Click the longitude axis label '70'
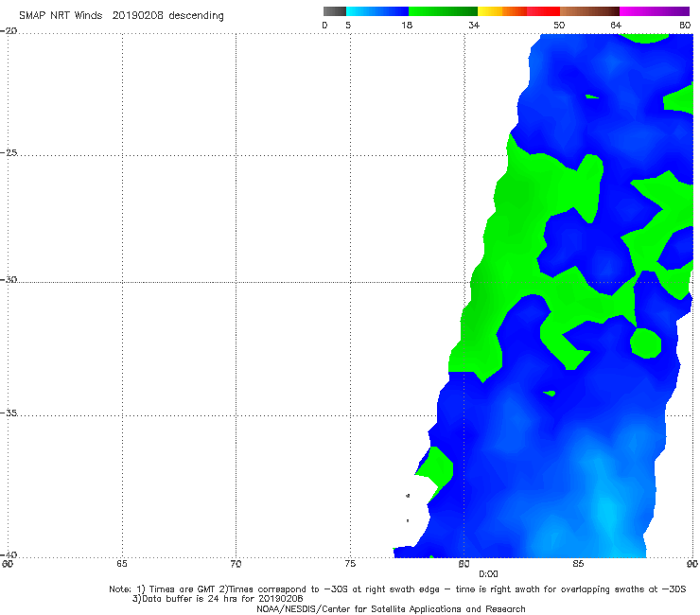The image size is (700, 615). coord(236,564)
